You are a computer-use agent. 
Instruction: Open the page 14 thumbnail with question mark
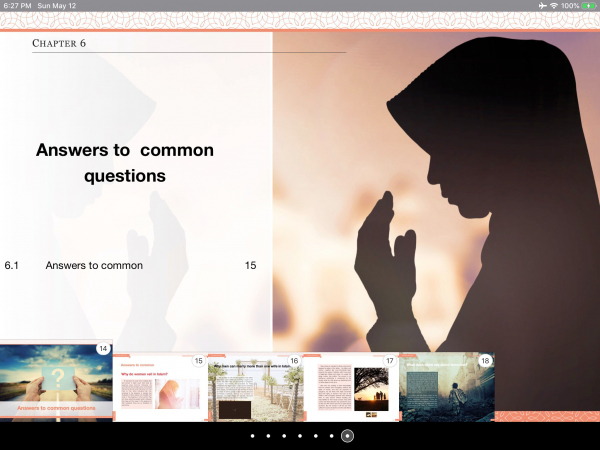pyautogui.click(x=56, y=383)
